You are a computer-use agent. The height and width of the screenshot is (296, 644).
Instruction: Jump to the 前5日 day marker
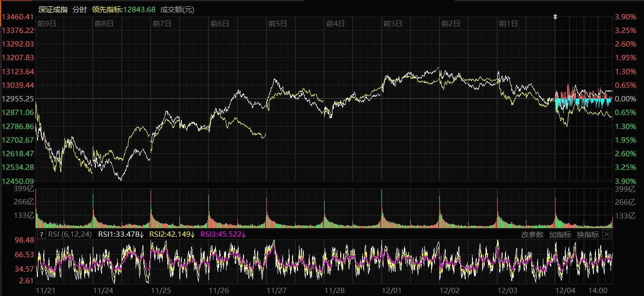(278, 23)
